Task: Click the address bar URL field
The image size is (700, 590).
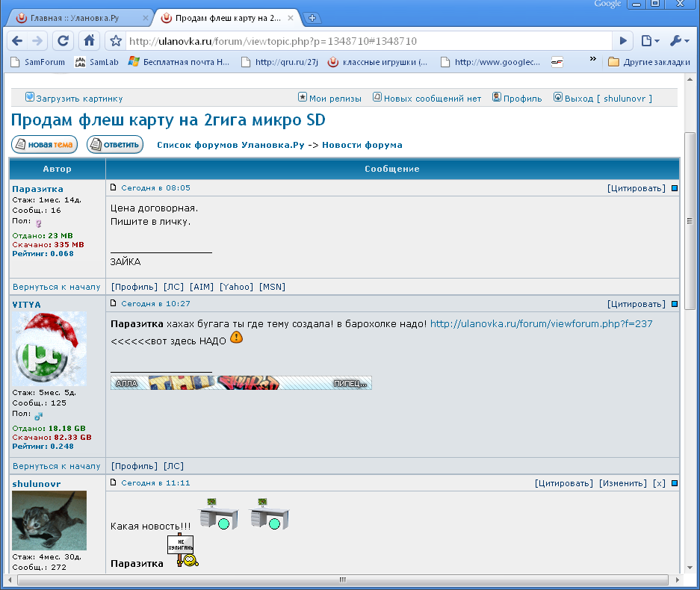Action: click(368, 41)
